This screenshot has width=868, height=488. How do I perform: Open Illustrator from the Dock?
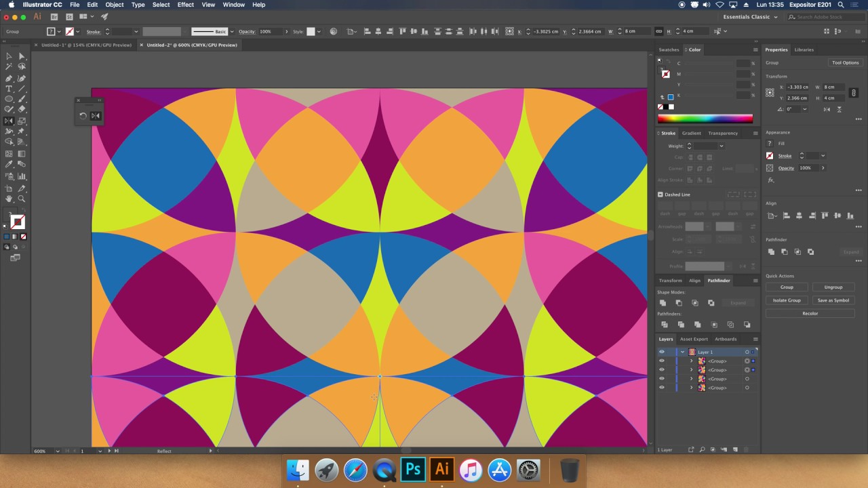(x=441, y=469)
